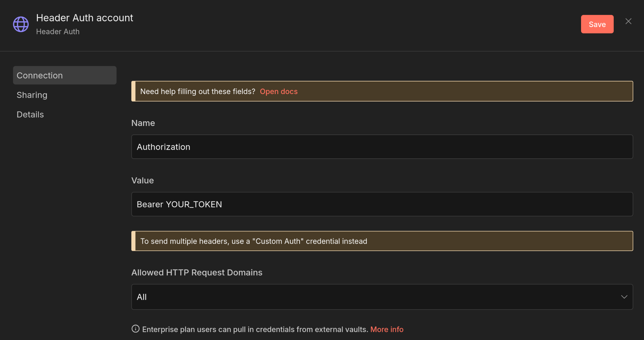Click the "Header Auth" subtitle text
644x340 pixels.
click(58, 32)
